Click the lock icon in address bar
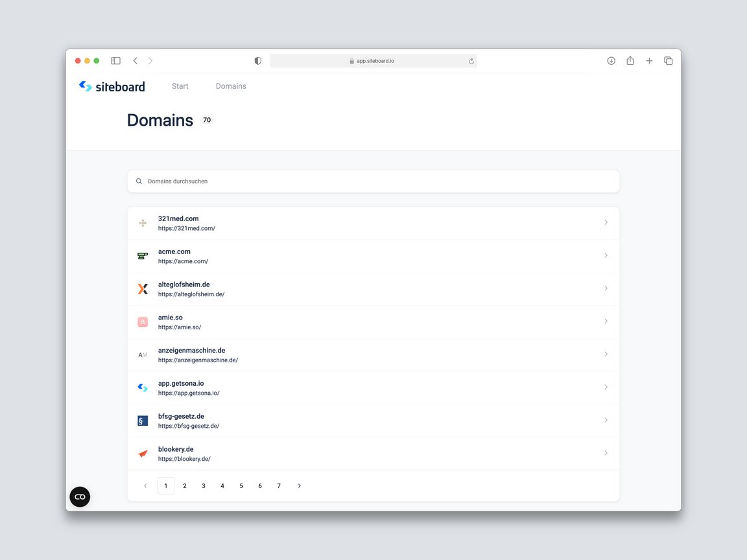Viewport: 747px width, 560px height. tap(351, 61)
